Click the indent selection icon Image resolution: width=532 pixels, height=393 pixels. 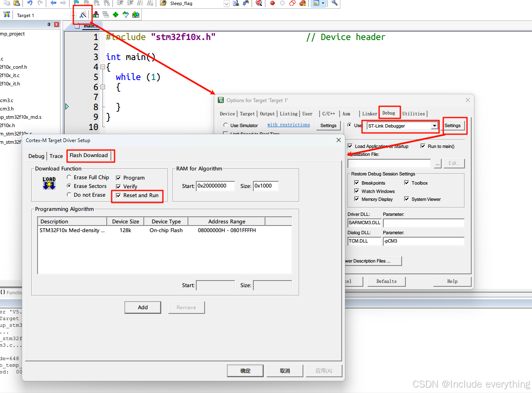click(120, 3)
